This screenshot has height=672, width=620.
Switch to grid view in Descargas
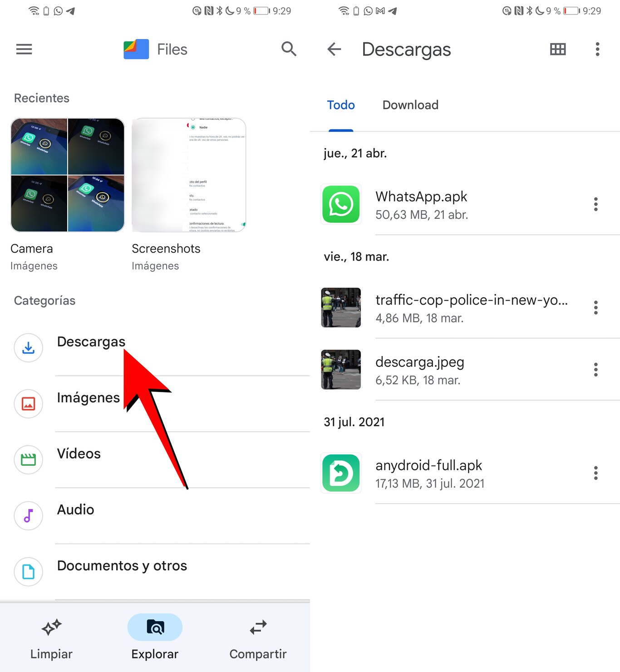(x=558, y=49)
